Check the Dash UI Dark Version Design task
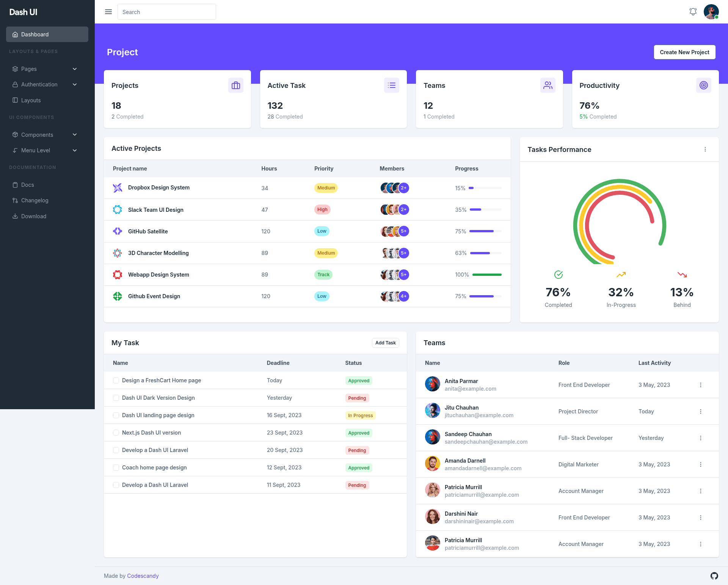Viewport: 728px width, 585px height. pos(116,398)
